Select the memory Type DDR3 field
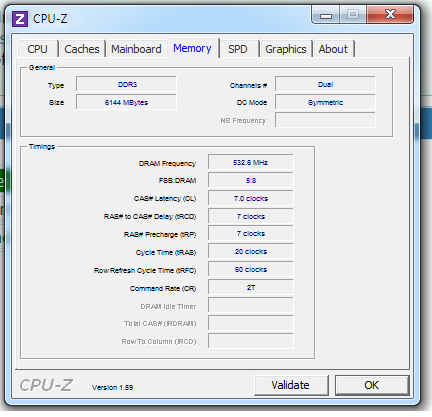Image resolution: width=432 pixels, height=417 pixels. (x=126, y=84)
